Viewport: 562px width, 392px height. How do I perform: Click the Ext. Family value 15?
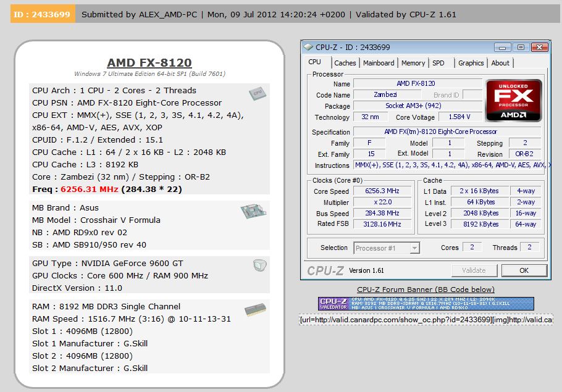(x=369, y=154)
